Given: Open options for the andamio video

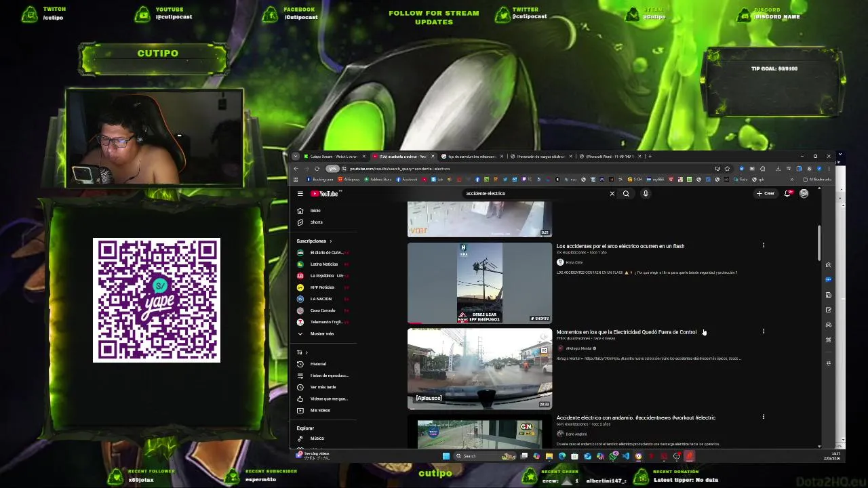Looking at the screenshot, I should tap(764, 417).
